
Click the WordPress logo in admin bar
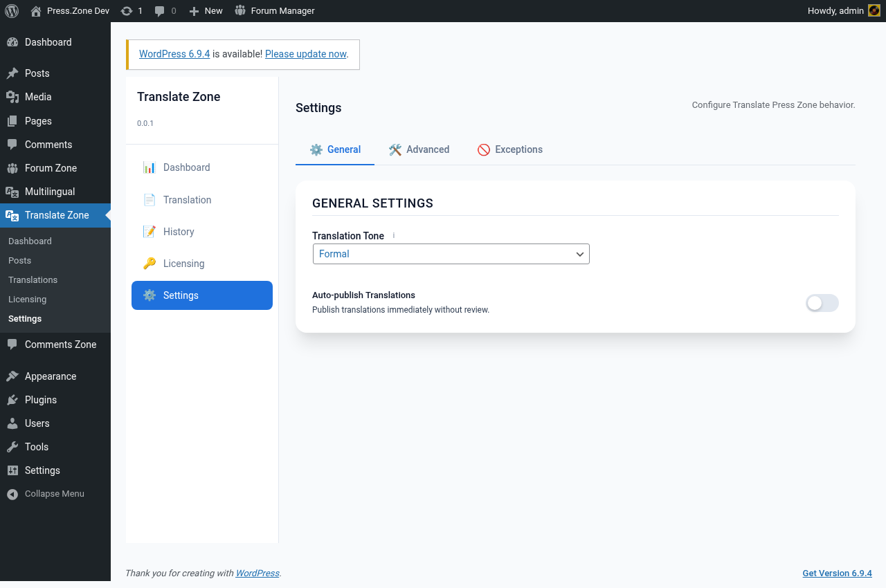[x=11, y=11]
